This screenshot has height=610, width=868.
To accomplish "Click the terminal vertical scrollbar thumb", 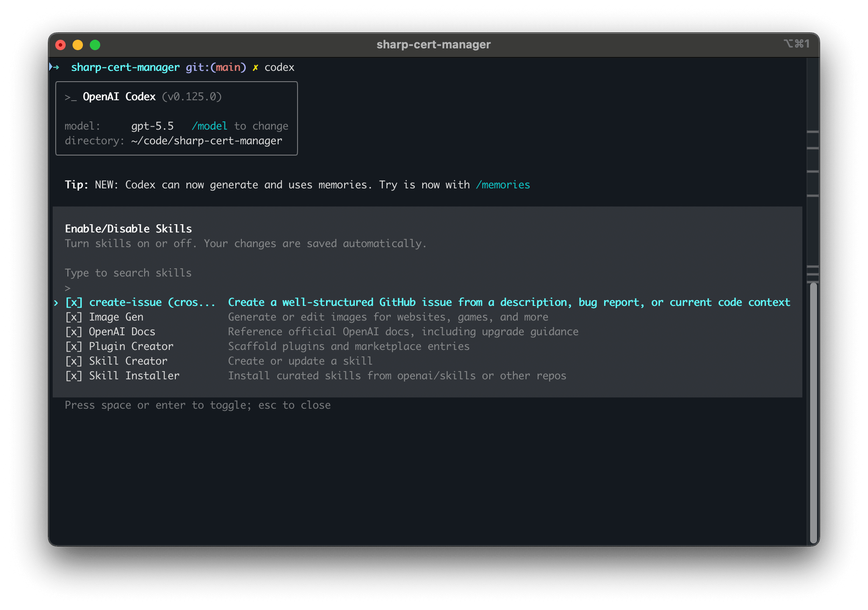I will (x=814, y=413).
